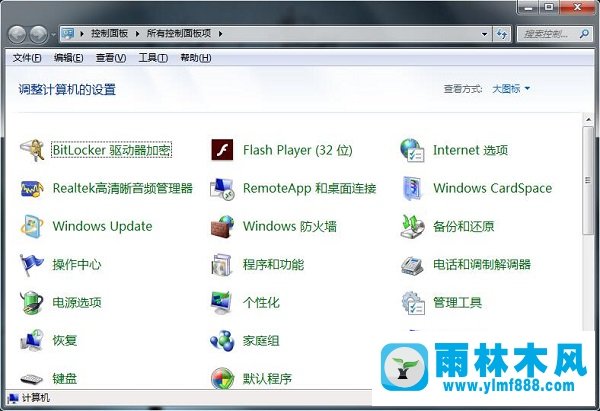
Task: Open Windows 防火墙 link
Action: click(x=290, y=226)
